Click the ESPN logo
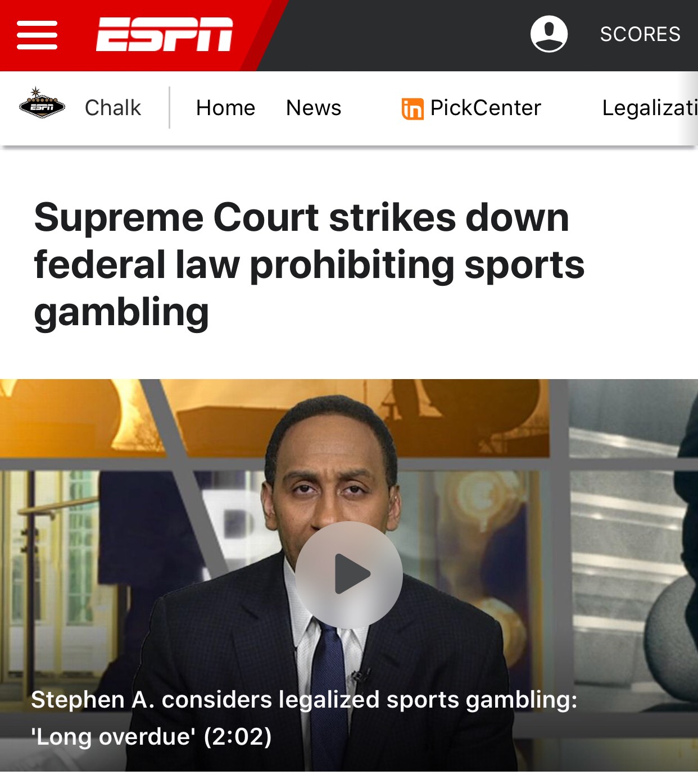 point(164,34)
